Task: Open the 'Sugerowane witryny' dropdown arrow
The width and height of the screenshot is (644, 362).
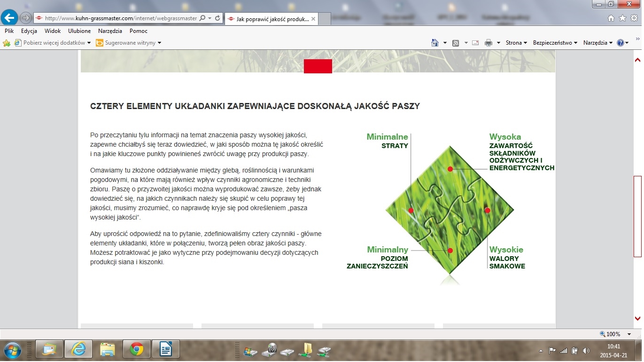Action: (x=159, y=43)
